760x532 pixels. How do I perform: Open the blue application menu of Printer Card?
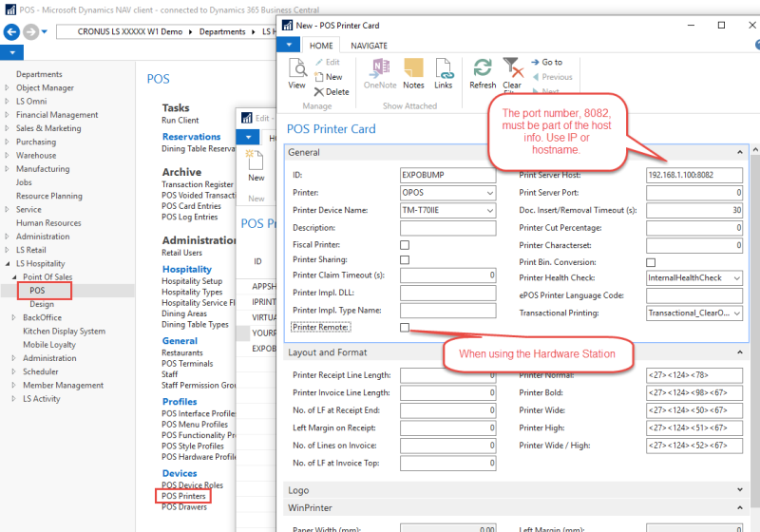click(289, 45)
